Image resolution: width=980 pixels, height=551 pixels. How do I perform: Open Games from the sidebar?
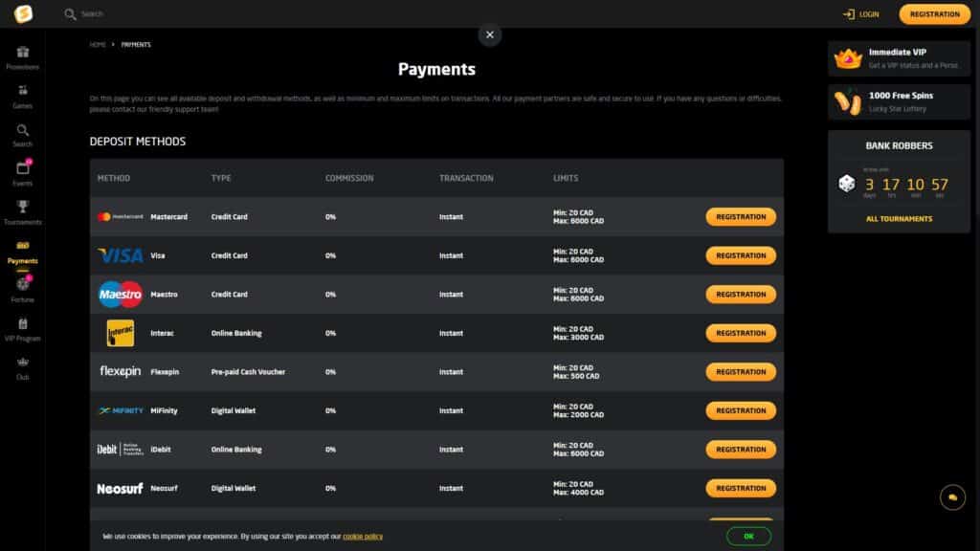point(23,97)
